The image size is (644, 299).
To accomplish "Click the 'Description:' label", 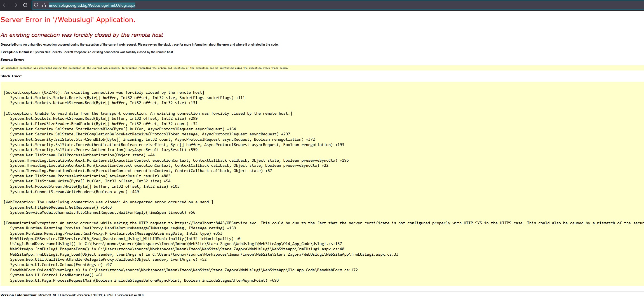I will point(11,44).
